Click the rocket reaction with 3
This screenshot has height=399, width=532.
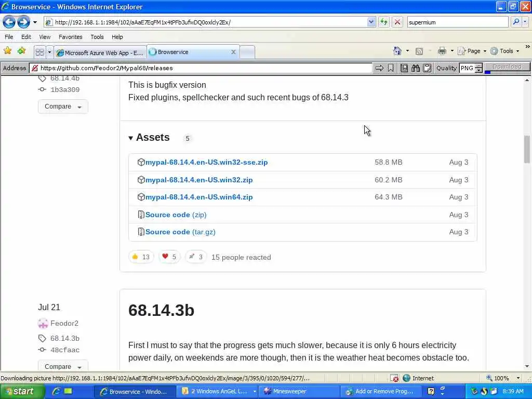click(x=196, y=257)
